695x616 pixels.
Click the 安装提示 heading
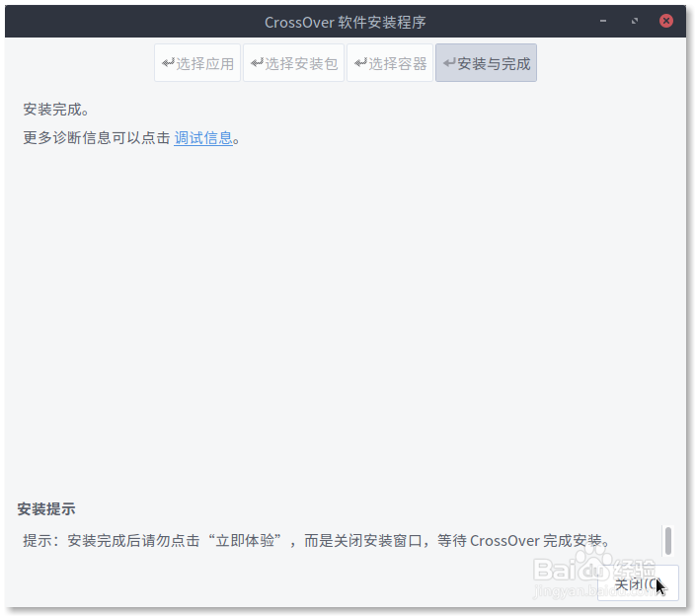(46, 508)
